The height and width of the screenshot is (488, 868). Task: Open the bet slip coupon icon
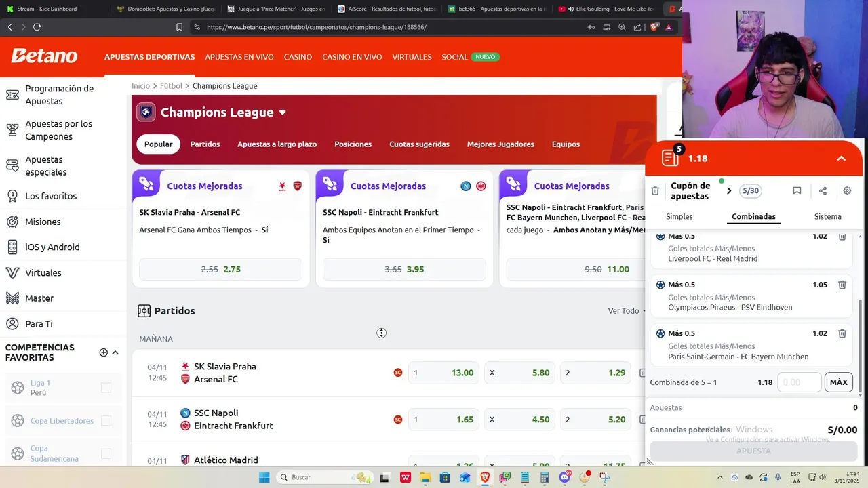(670, 158)
